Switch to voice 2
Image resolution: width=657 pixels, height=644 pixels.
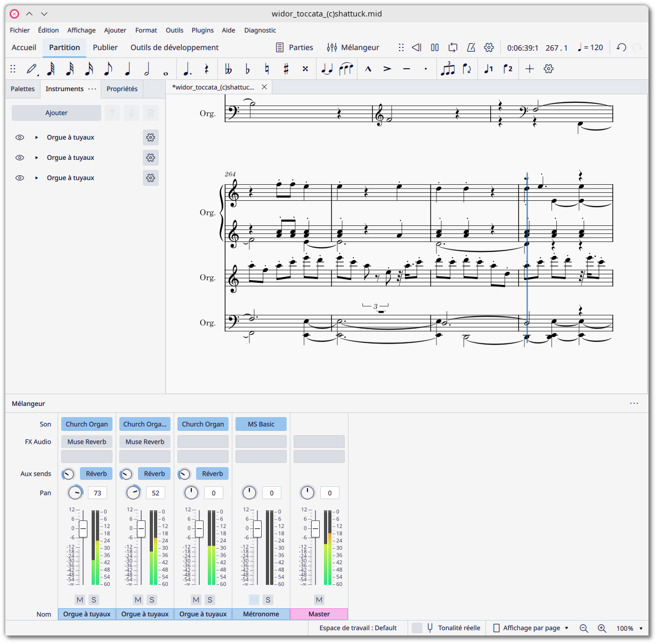click(x=508, y=69)
